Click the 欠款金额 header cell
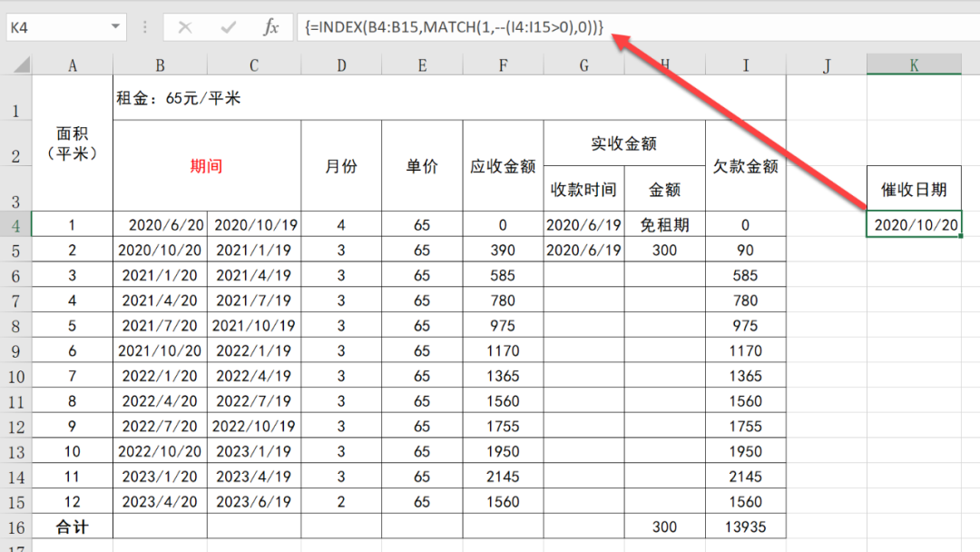The image size is (980, 552). [746, 165]
